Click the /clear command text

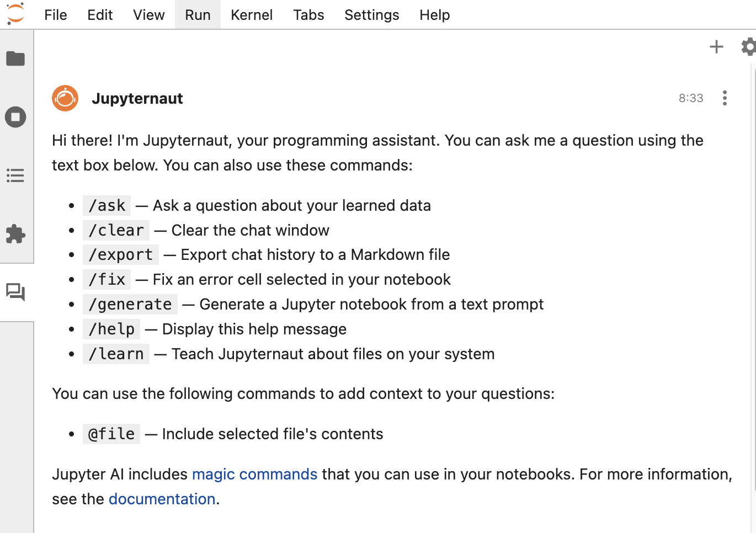(116, 230)
